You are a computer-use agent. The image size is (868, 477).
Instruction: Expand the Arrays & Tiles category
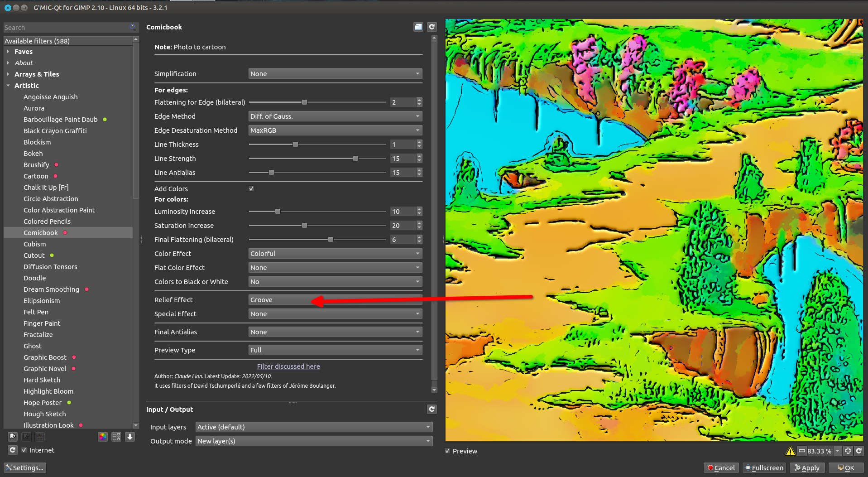click(x=36, y=74)
